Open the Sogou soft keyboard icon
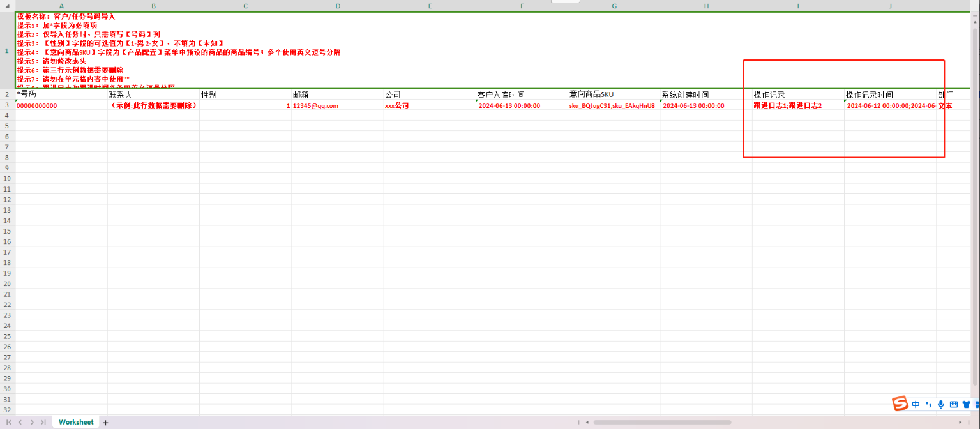The image size is (980, 429). 953,404
